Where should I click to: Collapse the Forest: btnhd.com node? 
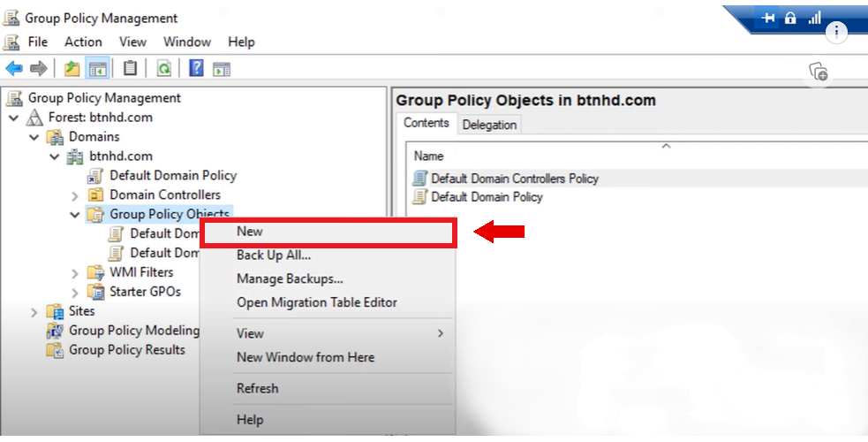click(14, 118)
